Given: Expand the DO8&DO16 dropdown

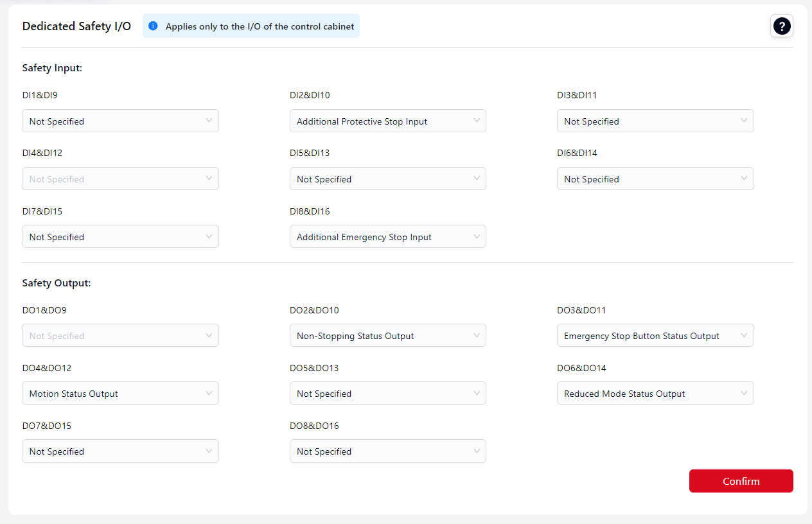Looking at the screenshot, I should click(387, 451).
